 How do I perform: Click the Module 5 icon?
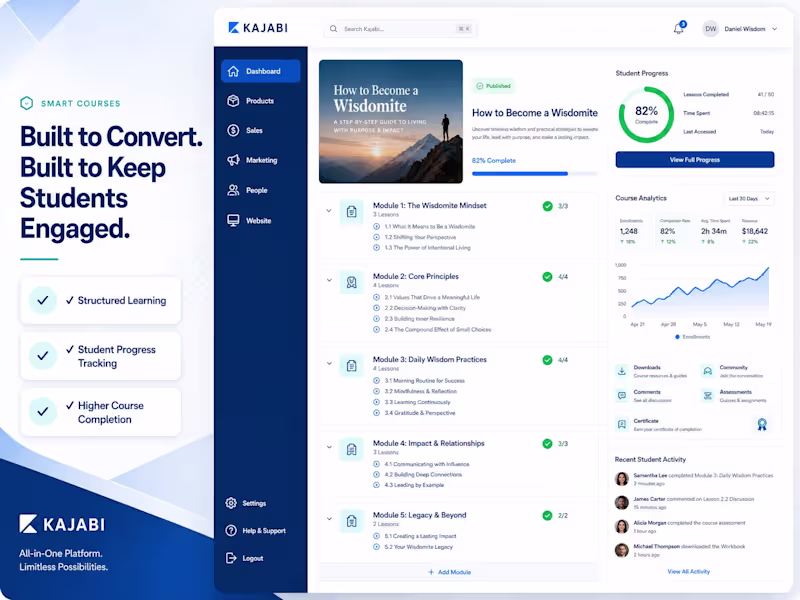[x=352, y=521]
